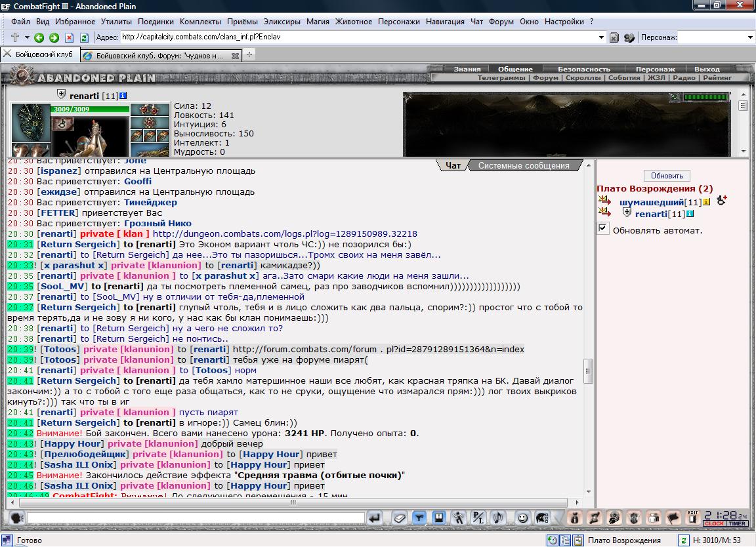Image resolution: width=756 pixels, height=547 pixels.
Task: Click the helmet equipment slot thumbnail
Action: pyautogui.click(x=30, y=123)
